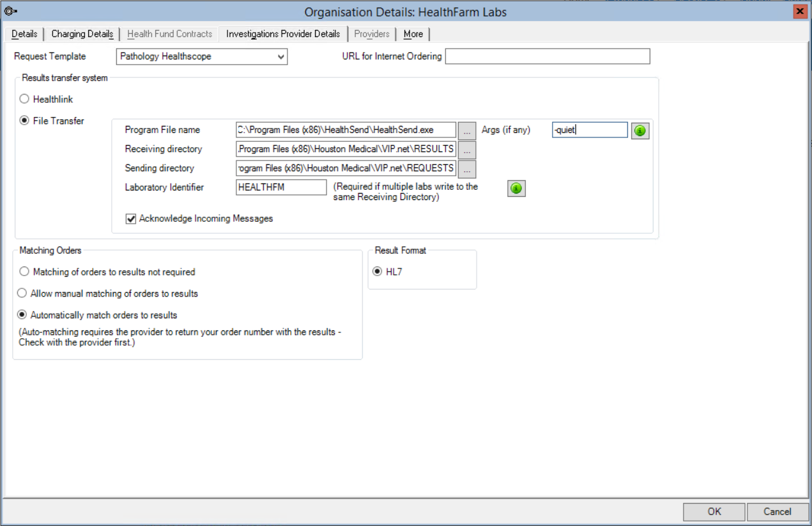Browse for the Receiving directory
This screenshot has height=526, width=812.
pyautogui.click(x=467, y=150)
